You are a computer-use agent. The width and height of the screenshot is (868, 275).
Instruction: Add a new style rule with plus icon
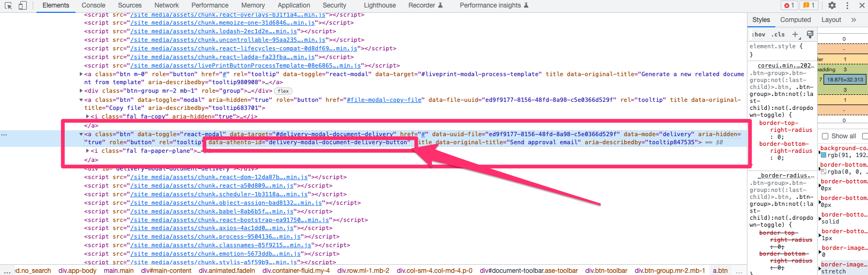[x=795, y=34]
